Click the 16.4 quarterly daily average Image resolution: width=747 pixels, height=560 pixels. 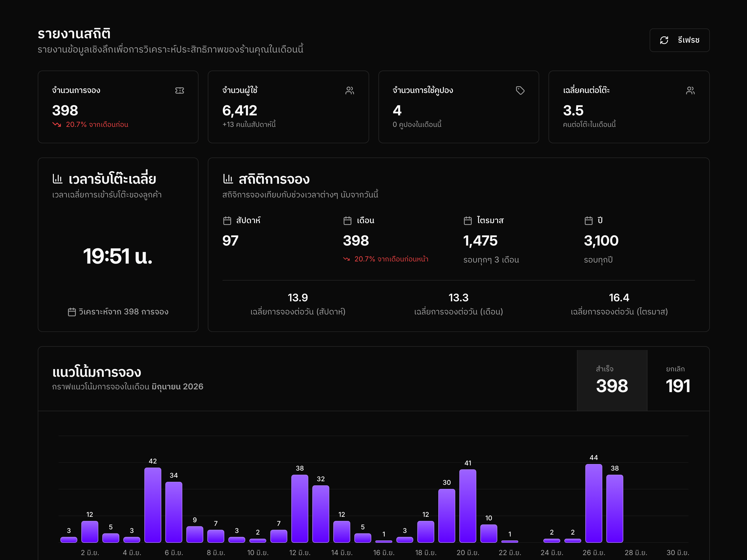[x=619, y=297]
